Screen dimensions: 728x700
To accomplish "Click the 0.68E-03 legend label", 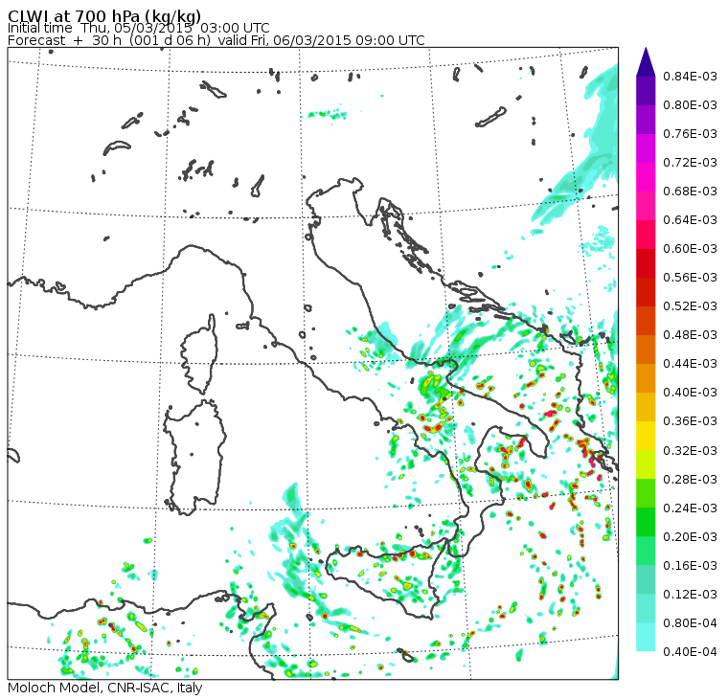I will [690, 192].
